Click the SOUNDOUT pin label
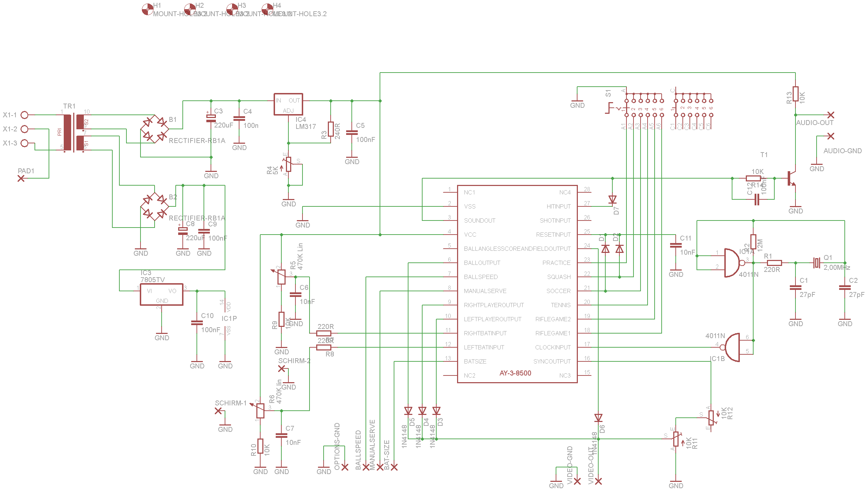Screen dimensions: 868x491 click(480, 220)
